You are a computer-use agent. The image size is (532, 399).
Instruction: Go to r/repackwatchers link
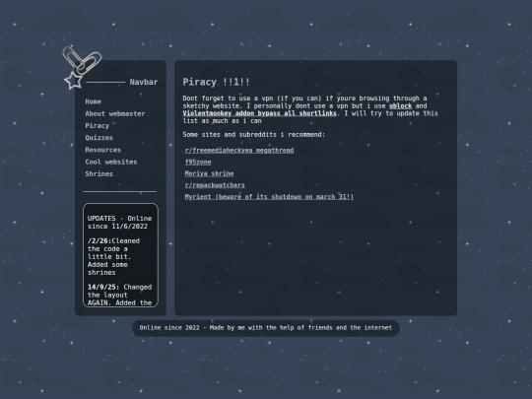pyautogui.click(x=215, y=185)
